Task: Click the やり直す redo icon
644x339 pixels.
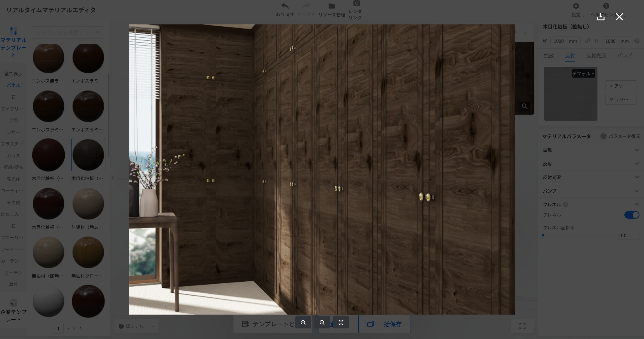Action: pos(306,6)
